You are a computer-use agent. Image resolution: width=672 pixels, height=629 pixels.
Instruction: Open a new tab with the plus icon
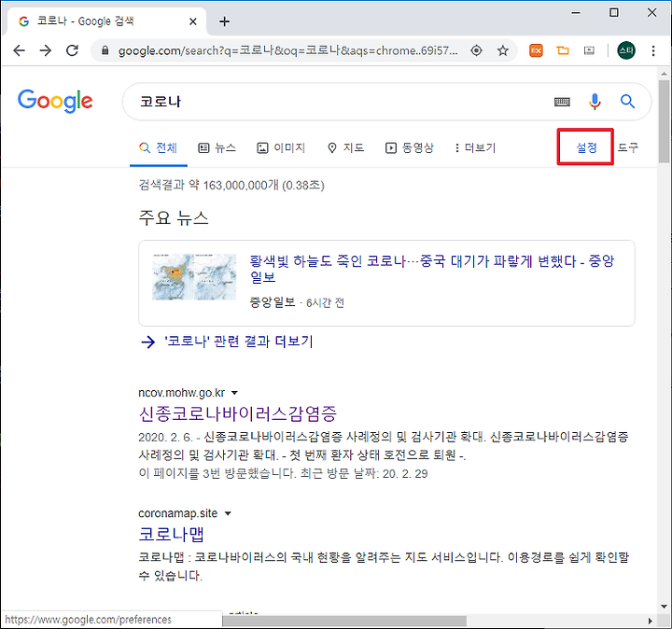point(225,21)
